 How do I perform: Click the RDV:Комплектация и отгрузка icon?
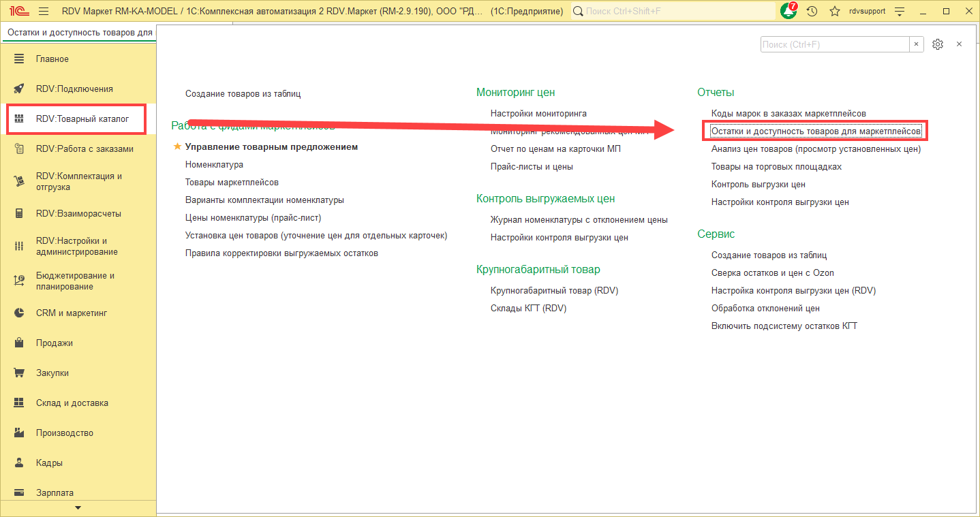(19, 181)
